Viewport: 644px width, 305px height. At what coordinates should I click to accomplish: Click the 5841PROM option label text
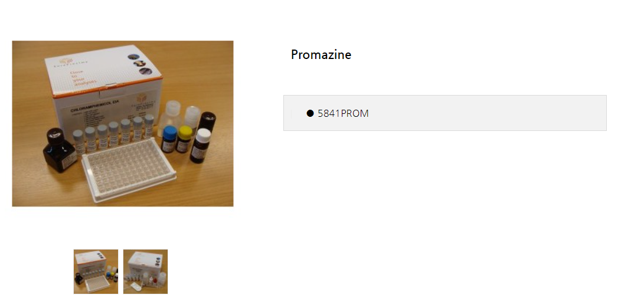343,114
